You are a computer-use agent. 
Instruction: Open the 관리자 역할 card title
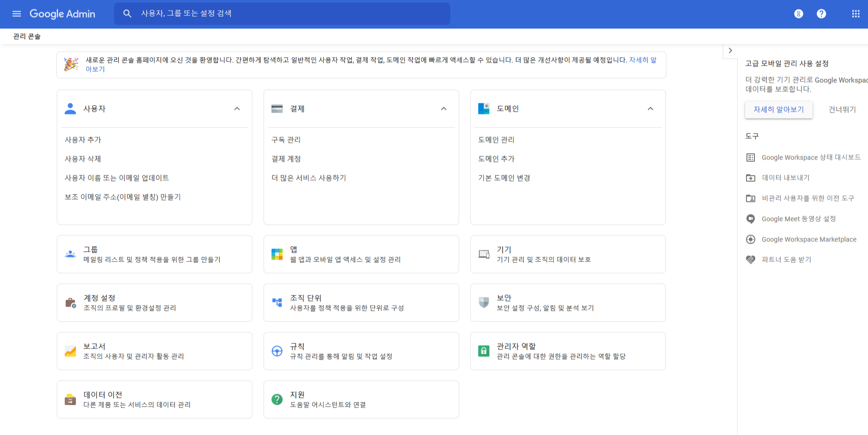click(516, 346)
